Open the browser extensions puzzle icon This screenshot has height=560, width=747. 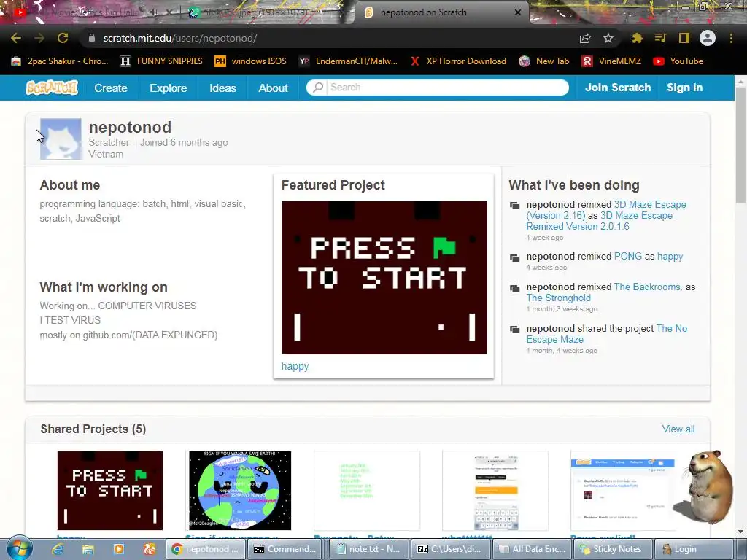[x=637, y=38]
